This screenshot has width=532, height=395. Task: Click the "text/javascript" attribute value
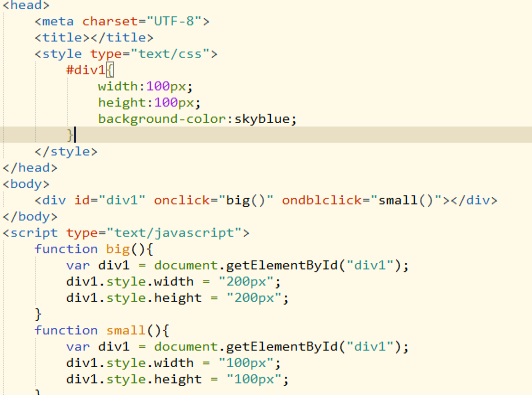click(x=174, y=233)
